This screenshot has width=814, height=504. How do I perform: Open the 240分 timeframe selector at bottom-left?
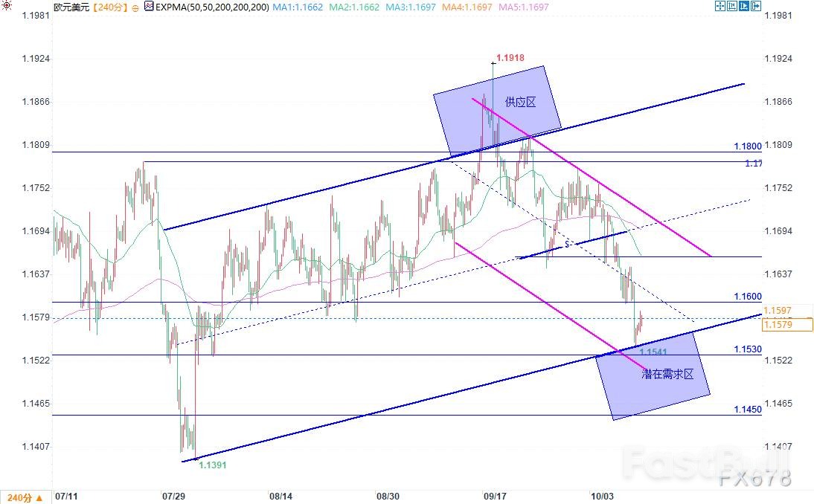pos(24,496)
